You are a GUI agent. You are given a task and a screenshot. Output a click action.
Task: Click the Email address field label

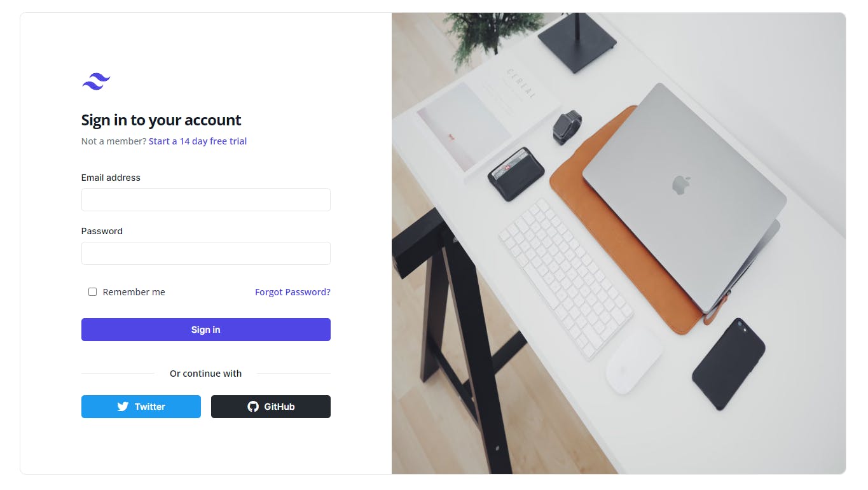coord(111,178)
